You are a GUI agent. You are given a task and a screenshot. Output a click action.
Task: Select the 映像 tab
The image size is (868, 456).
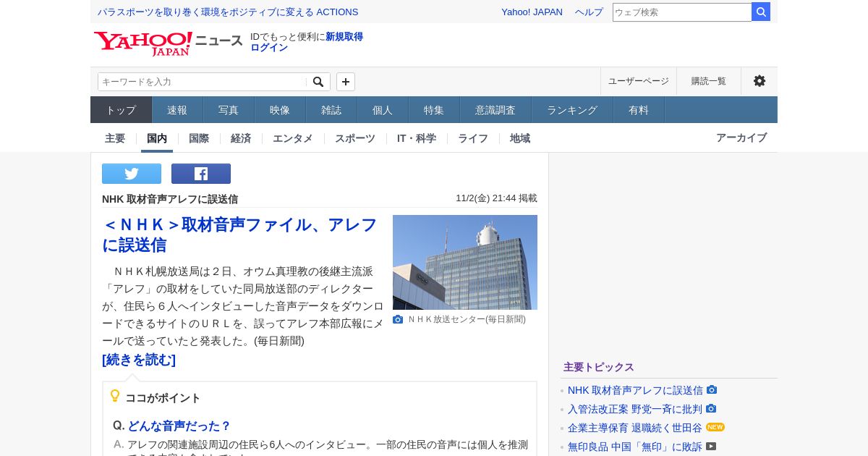(280, 110)
